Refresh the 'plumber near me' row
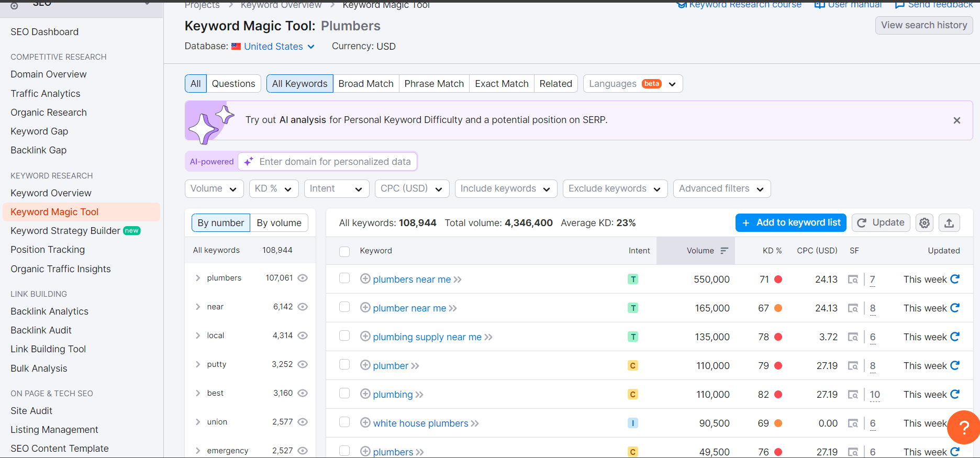This screenshot has height=458, width=980. (955, 308)
